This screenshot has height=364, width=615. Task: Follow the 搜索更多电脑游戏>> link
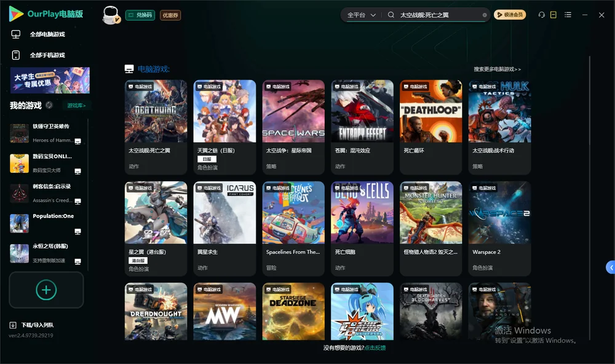[498, 69]
